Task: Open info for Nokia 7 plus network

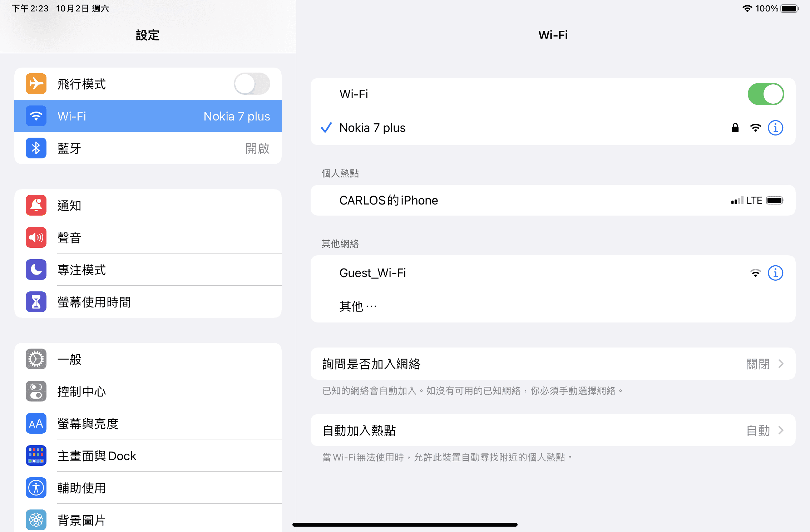Action: (775, 128)
